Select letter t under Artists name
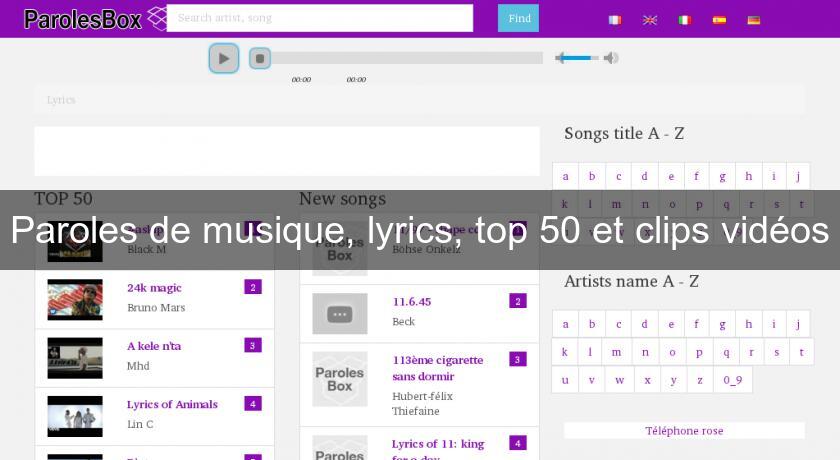Screen dimensions: 840x460 click(x=801, y=352)
